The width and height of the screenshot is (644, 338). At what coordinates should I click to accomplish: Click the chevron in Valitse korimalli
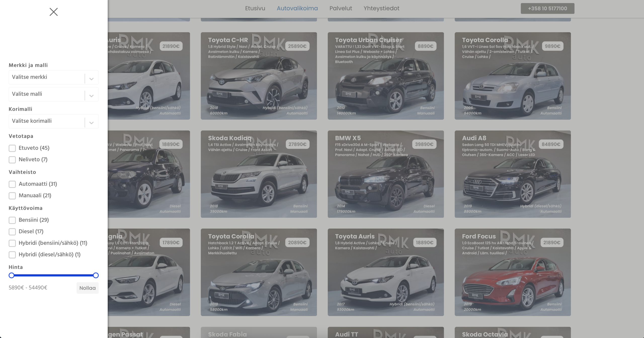tap(92, 123)
